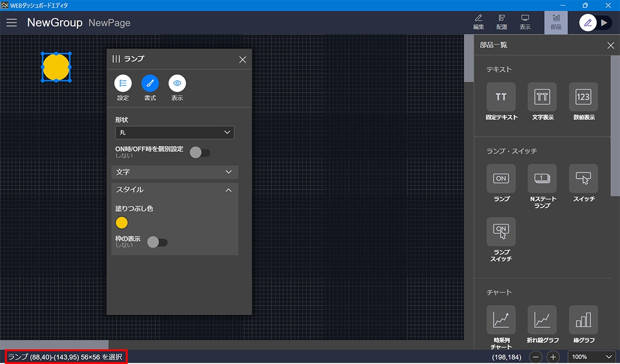Switch editor to preview play mode
Viewport: 620px width, 364px height.
pos(604,23)
